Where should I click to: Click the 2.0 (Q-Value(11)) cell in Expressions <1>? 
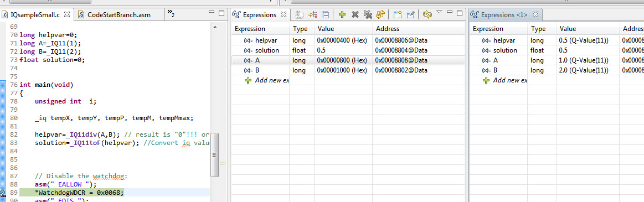[583, 70]
